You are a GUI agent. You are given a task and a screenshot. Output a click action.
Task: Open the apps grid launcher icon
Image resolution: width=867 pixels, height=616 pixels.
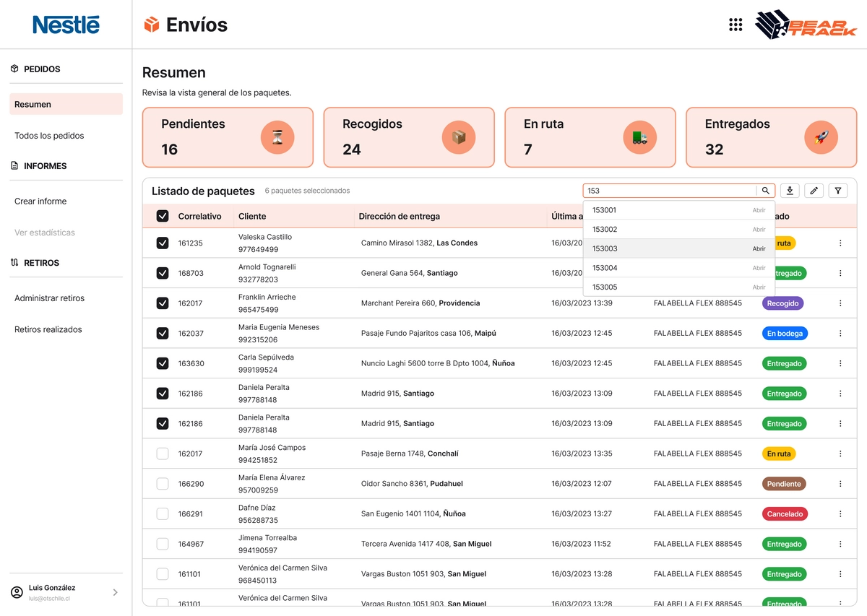click(x=736, y=25)
